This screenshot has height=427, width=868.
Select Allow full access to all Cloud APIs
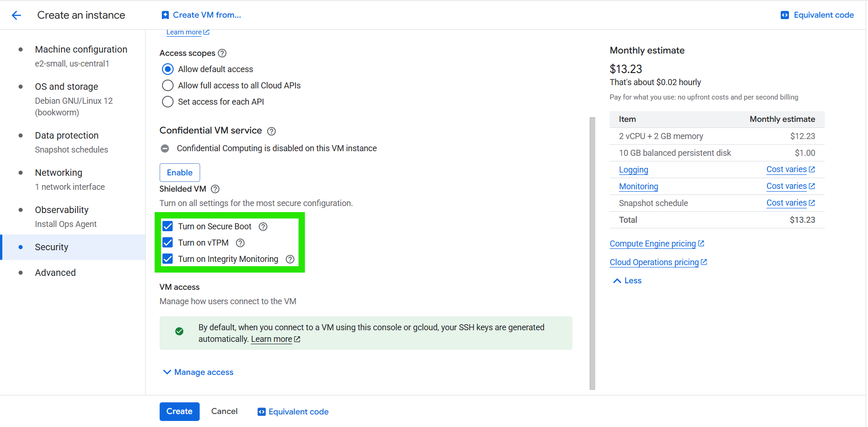pyautogui.click(x=168, y=86)
